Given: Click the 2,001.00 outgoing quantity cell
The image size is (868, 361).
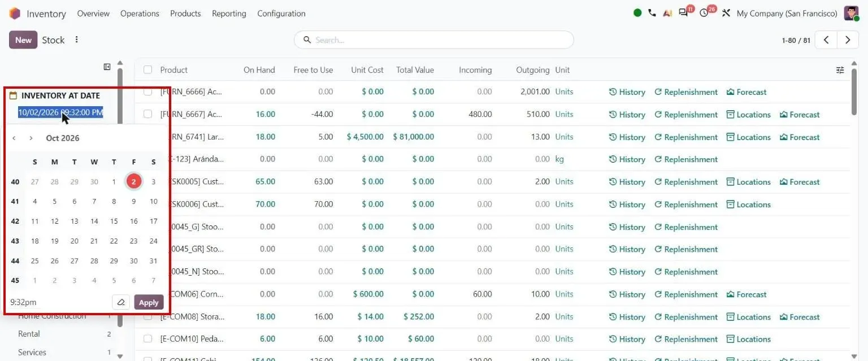Looking at the screenshot, I should point(535,92).
